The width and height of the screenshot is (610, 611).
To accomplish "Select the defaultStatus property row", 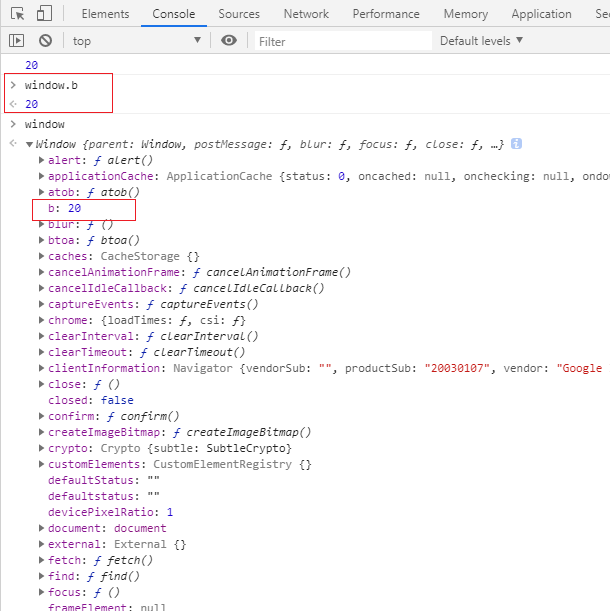I will pos(104,480).
